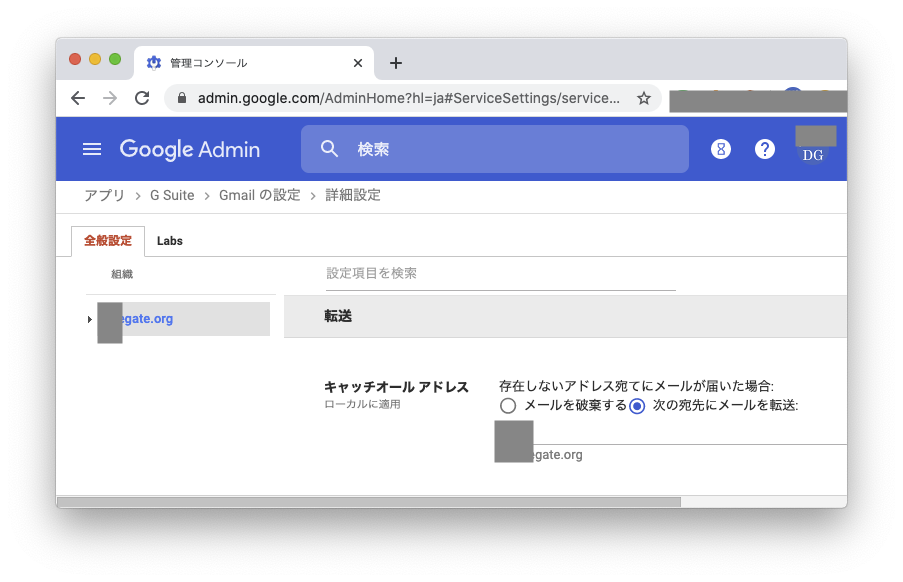Image resolution: width=903 pixels, height=582 pixels.
Task: Click the 設定項目を検索 field
Action: (x=500, y=273)
